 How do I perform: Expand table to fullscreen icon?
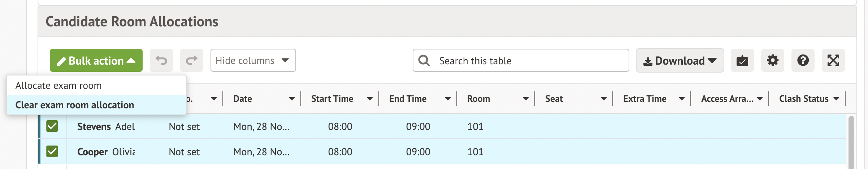[x=833, y=60]
